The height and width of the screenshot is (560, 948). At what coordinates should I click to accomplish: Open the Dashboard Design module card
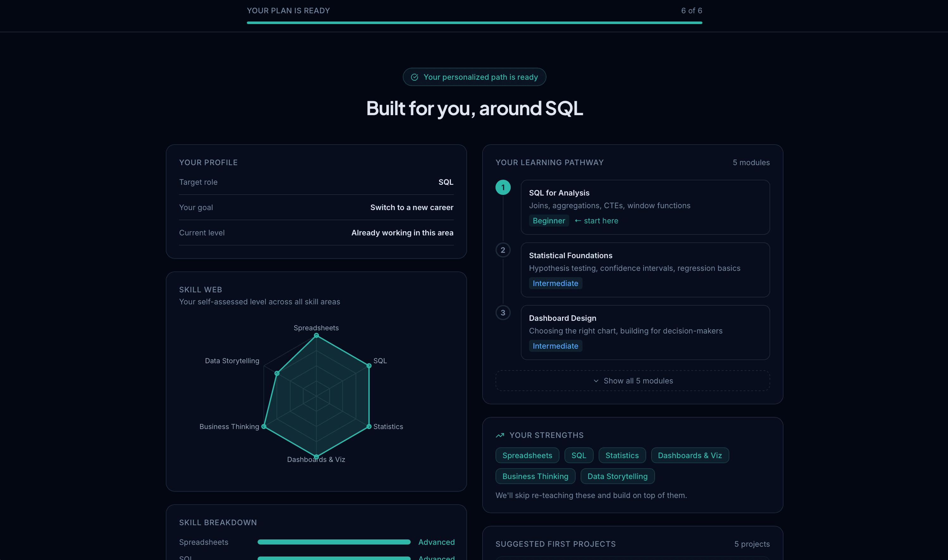pyautogui.click(x=645, y=333)
